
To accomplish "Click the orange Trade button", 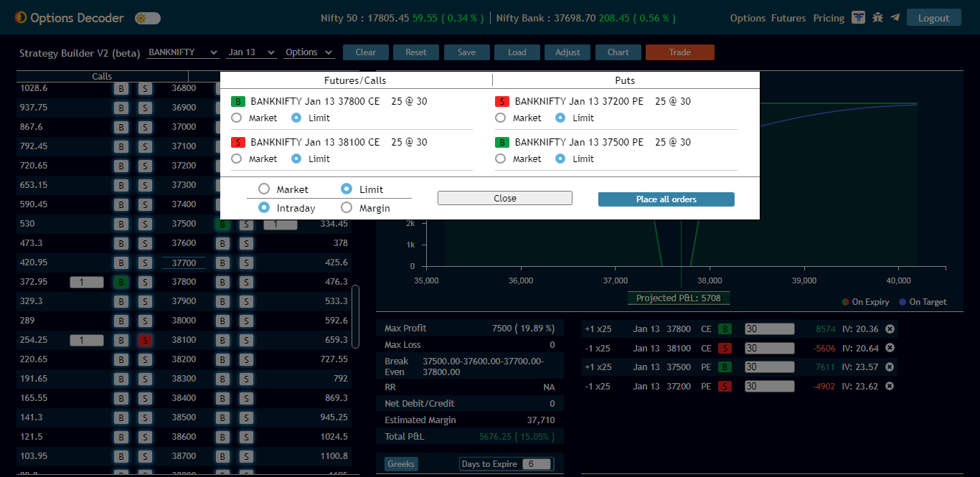I will tap(680, 52).
